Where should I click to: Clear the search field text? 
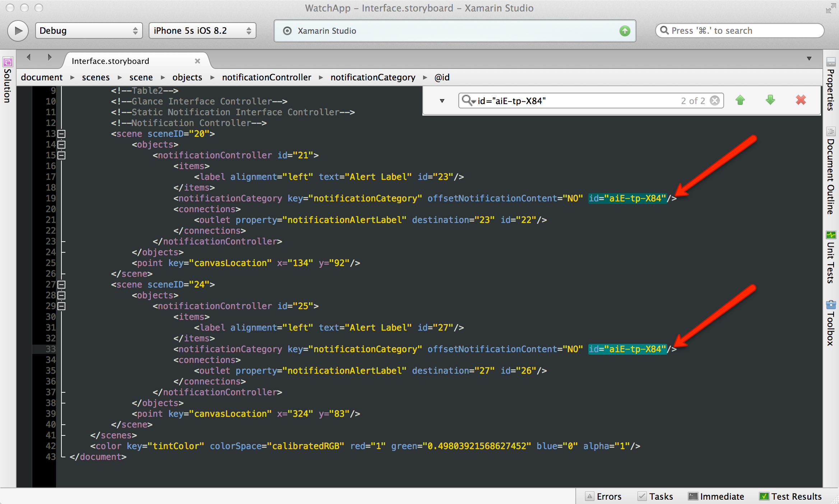[x=715, y=101]
